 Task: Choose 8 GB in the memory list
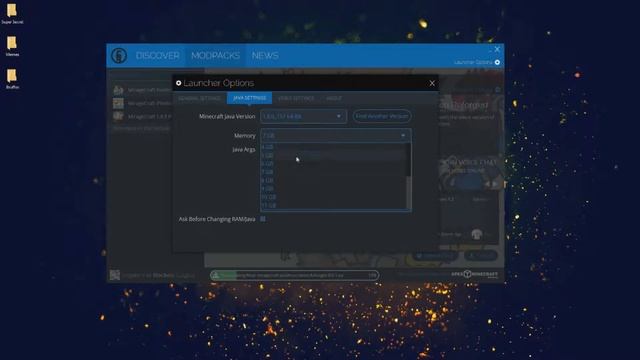[333, 180]
